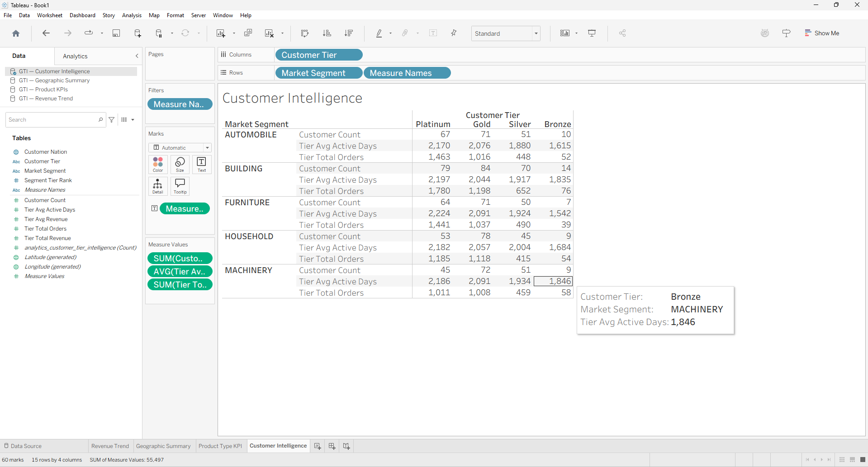Create a new worksheet from the toolbar
The height and width of the screenshot is (467, 868).
coord(221,33)
